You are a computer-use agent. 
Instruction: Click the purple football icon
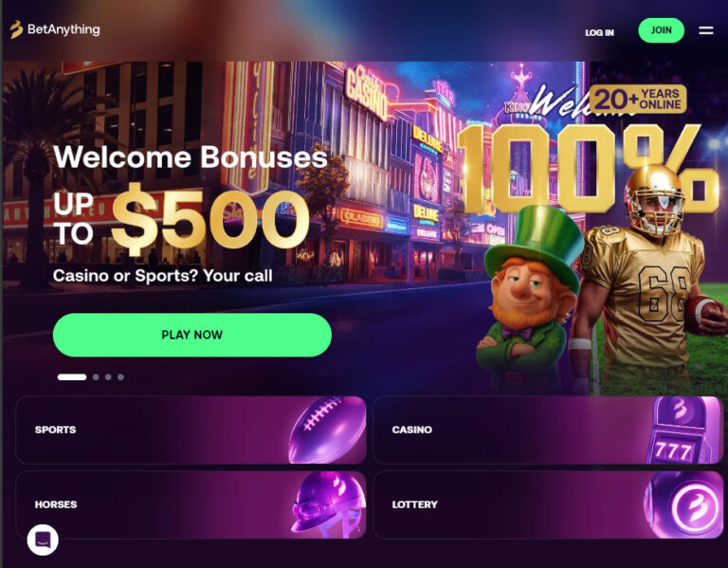tap(327, 431)
